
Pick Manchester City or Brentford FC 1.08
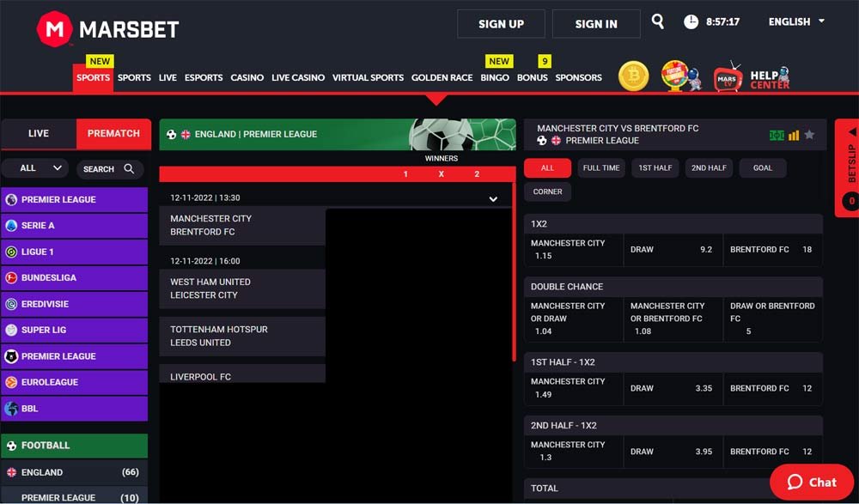pos(673,319)
